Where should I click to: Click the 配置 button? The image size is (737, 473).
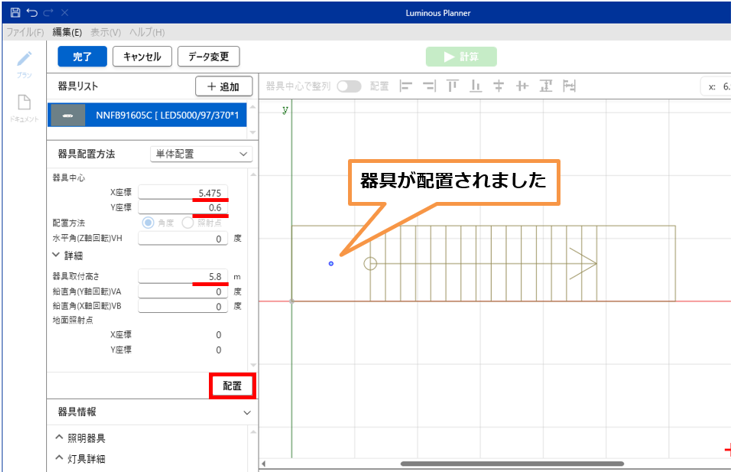(232, 385)
